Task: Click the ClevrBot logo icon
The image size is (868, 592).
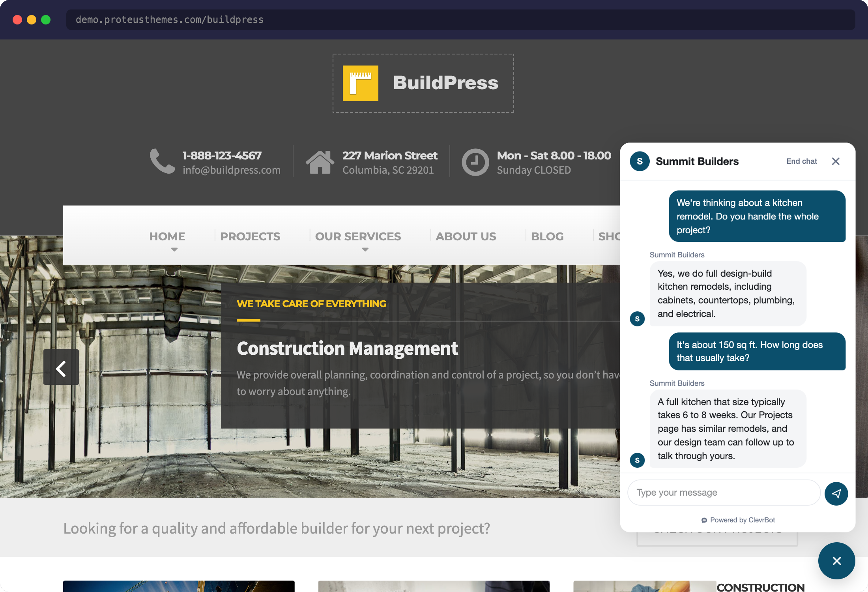Action: (x=704, y=520)
